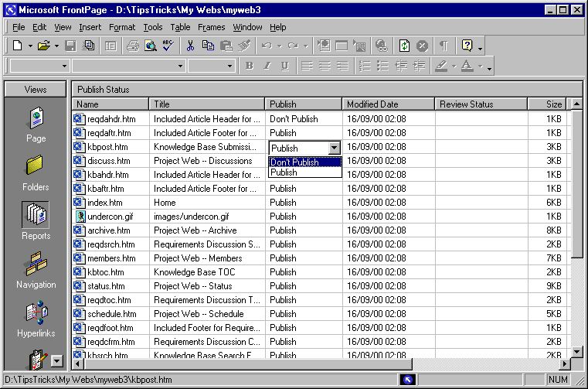
Task: Click the Font Color button
Action: (x=467, y=66)
